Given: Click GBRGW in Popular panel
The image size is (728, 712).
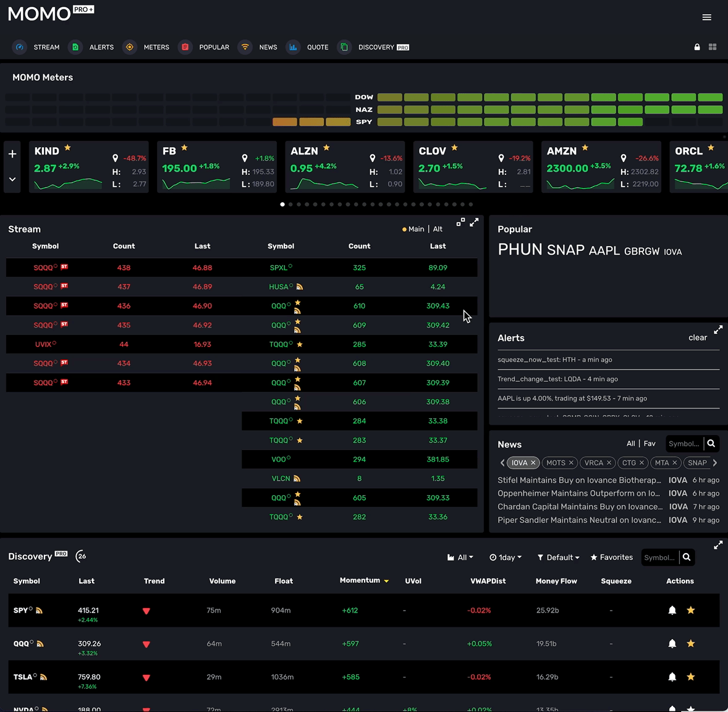Looking at the screenshot, I should [641, 252].
